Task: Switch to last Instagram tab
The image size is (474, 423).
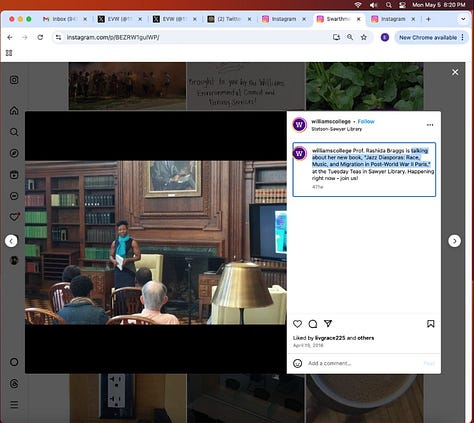Action: (393, 19)
